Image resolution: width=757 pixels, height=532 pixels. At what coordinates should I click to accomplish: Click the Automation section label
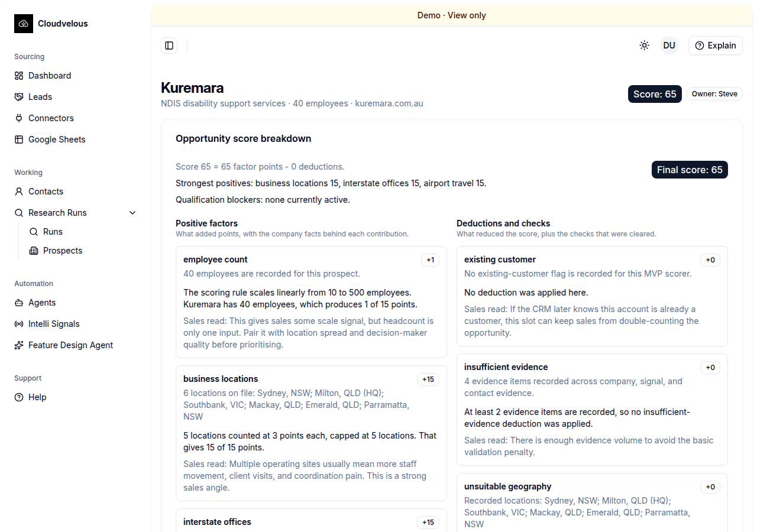34,284
